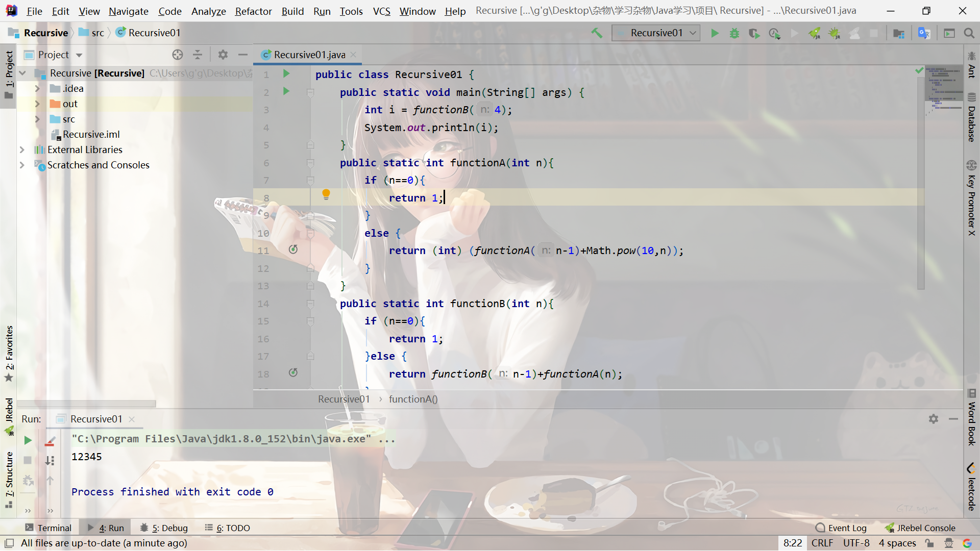Open the File menu
This screenshot has height=551, width=980.
[x=34, y=11]
